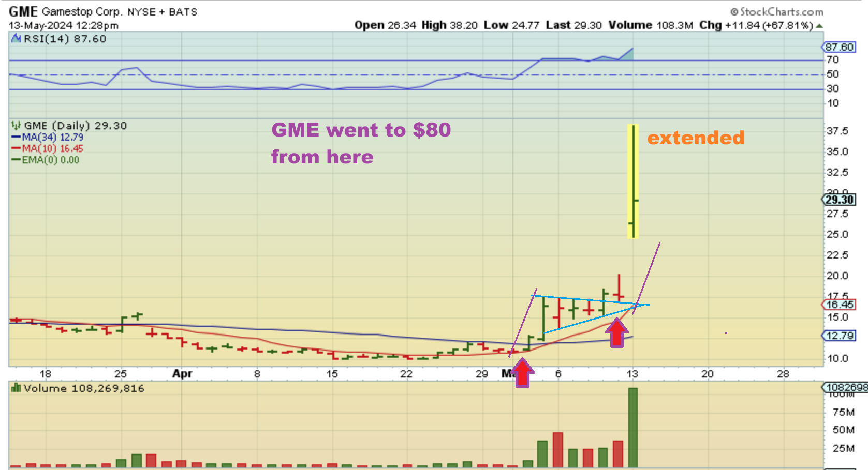
Task: Click the 13 date label on axis
Action: [x=632, y=373]
